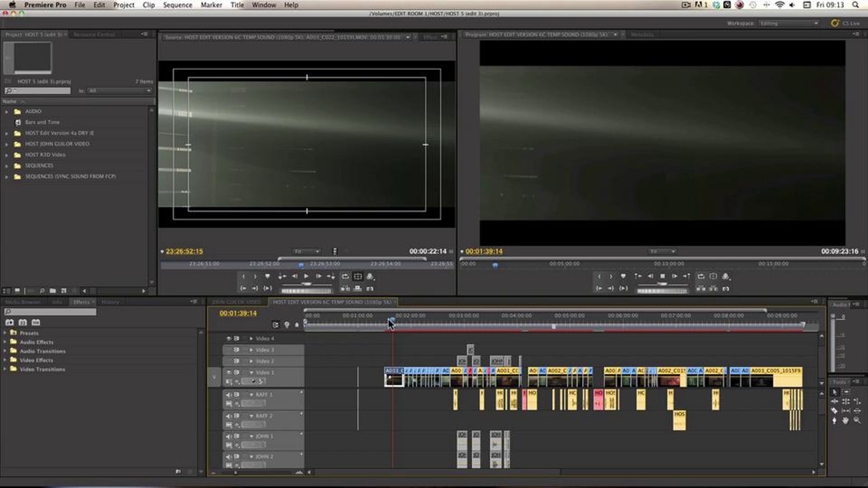Expand the AUDIO bin in Project panel
The image size is (868, 488).
[x=7, y=112]
